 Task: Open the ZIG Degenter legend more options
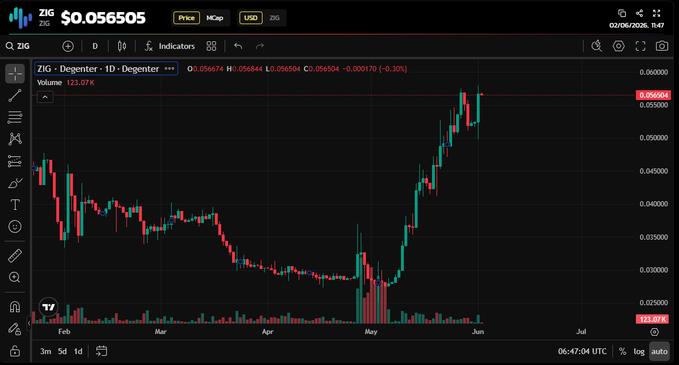pos(169,68)
